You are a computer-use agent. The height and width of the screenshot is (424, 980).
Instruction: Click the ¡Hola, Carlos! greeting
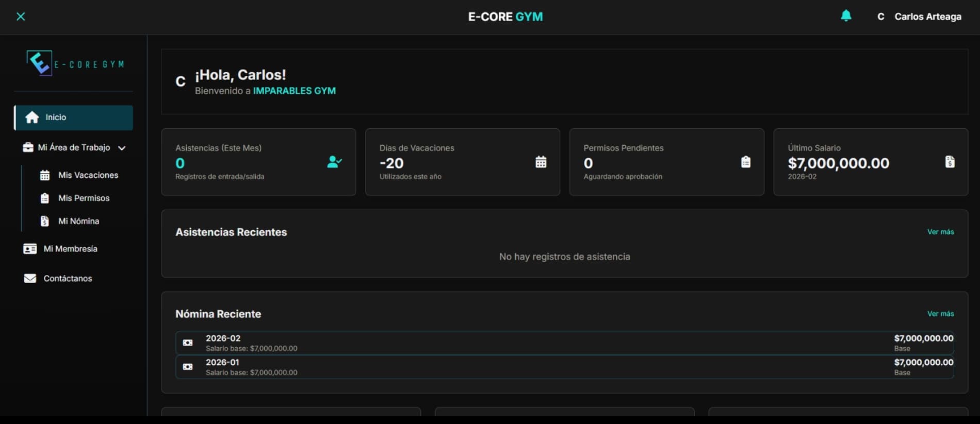coord(240,75)
